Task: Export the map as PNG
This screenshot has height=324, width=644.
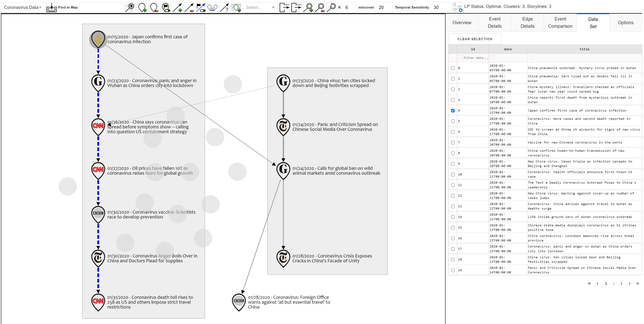Action: (x=284, y=7)
